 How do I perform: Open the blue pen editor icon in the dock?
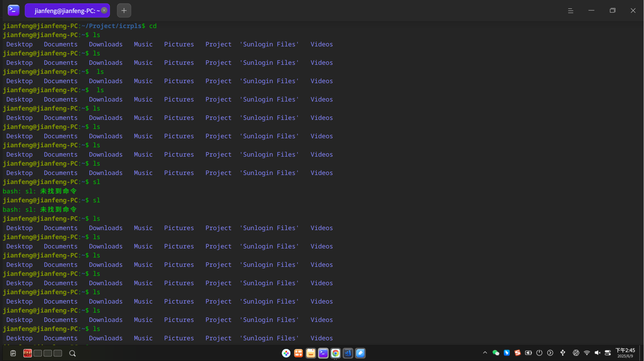pyautogui.click(x=360, y=353)
